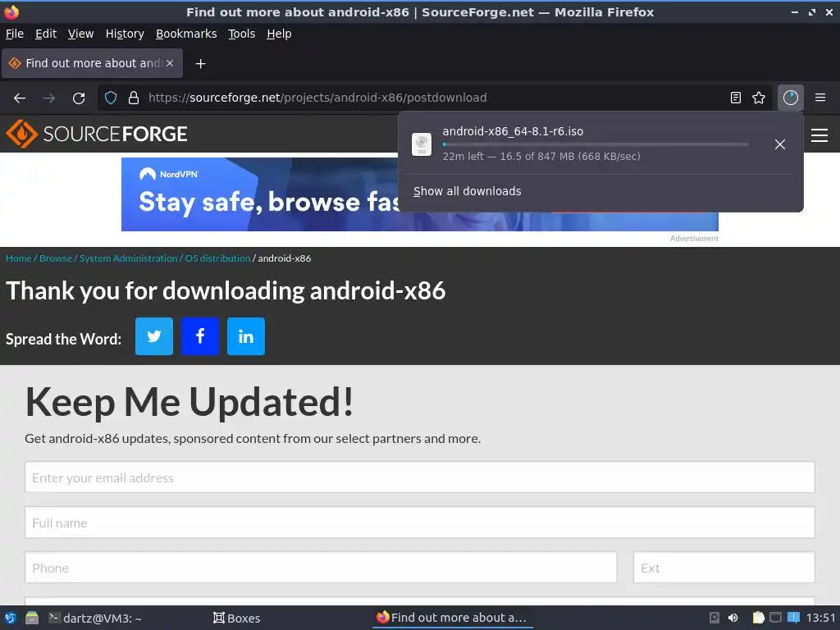Image resolution: width=840 pixels, height=630 pixels.
Task: Open the SourceForge site hamburger menu
Action: click(x=819, y=135)
